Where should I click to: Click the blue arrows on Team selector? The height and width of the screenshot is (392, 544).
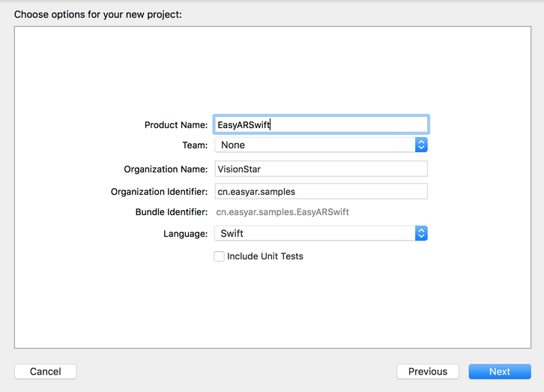(421, 145)
